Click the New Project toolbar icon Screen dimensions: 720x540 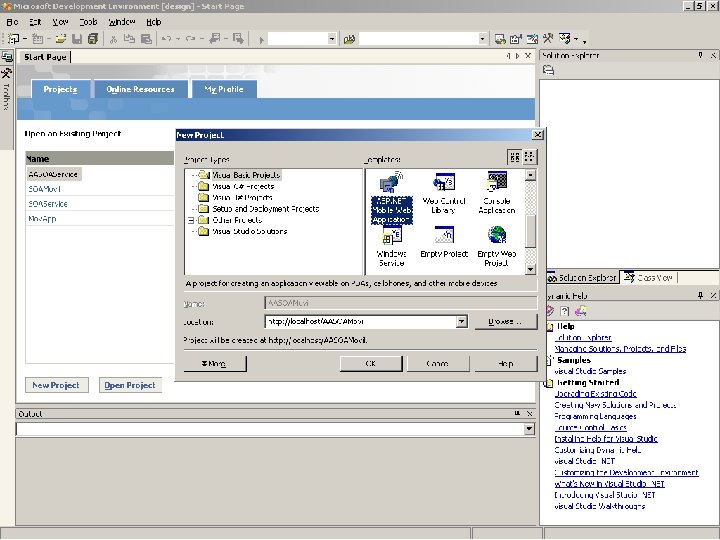[x=14, y=39]
